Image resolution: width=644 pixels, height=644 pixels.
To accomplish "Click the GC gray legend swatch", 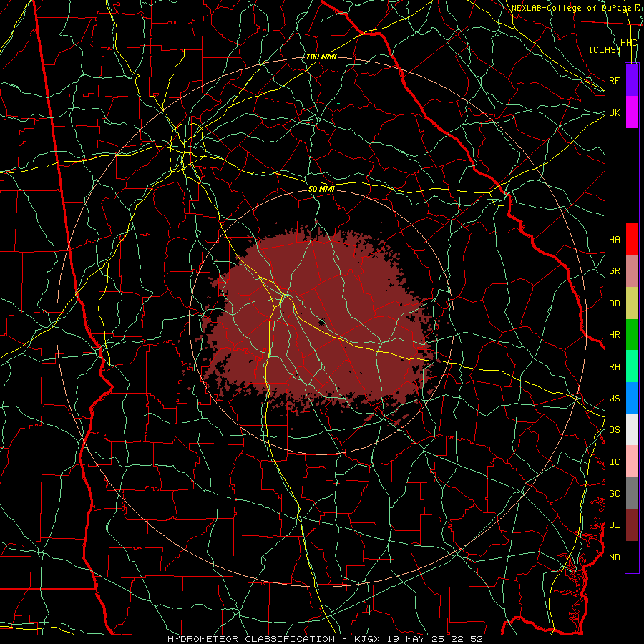I will coord(632,493).
